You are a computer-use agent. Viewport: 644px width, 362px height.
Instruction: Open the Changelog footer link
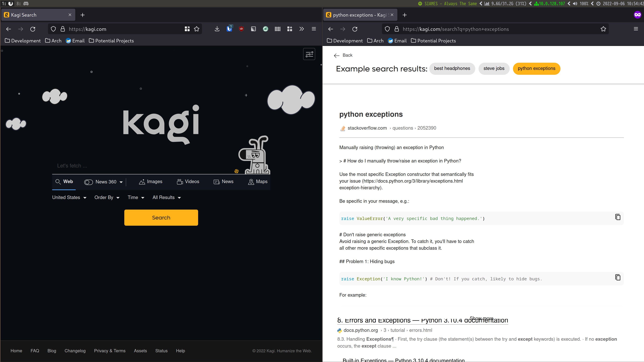75,351
